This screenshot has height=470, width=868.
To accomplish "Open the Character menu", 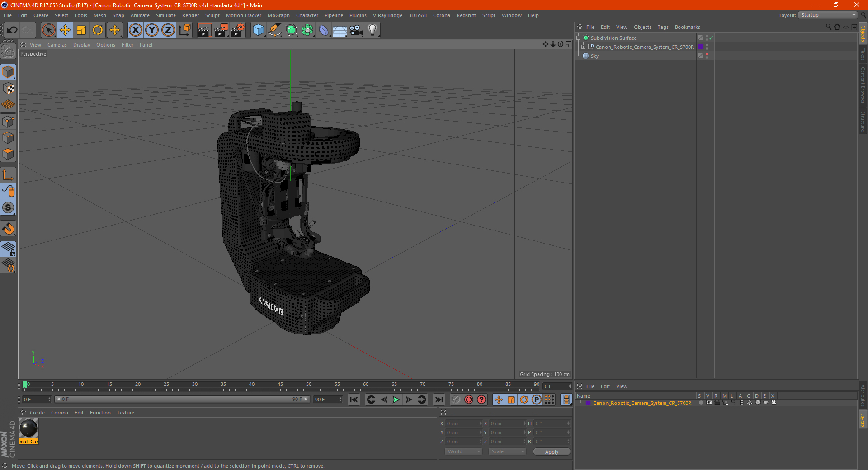I will [x=307, y=15].
